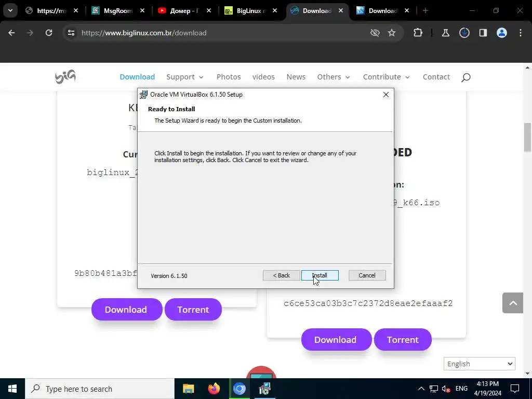Image resolution: width=532 pixels, height=399 pixels.
Task: Open the Windows Start menu
Action: pyautogui.click(x=12, y=389)
